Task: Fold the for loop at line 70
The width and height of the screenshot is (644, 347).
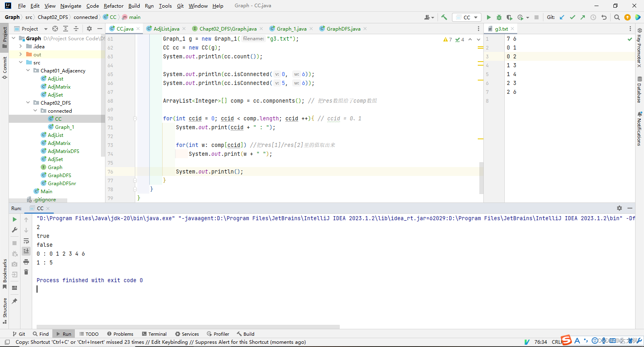Action: 135,119
